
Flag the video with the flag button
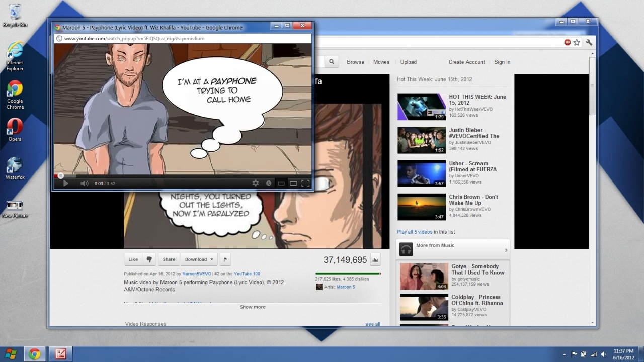(225, 259)
